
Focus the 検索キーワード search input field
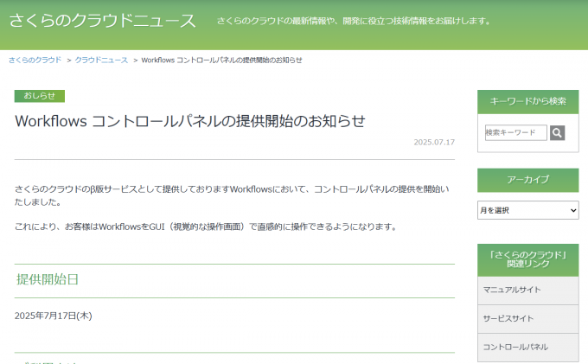pyautogui.click(x=516, y=132)
